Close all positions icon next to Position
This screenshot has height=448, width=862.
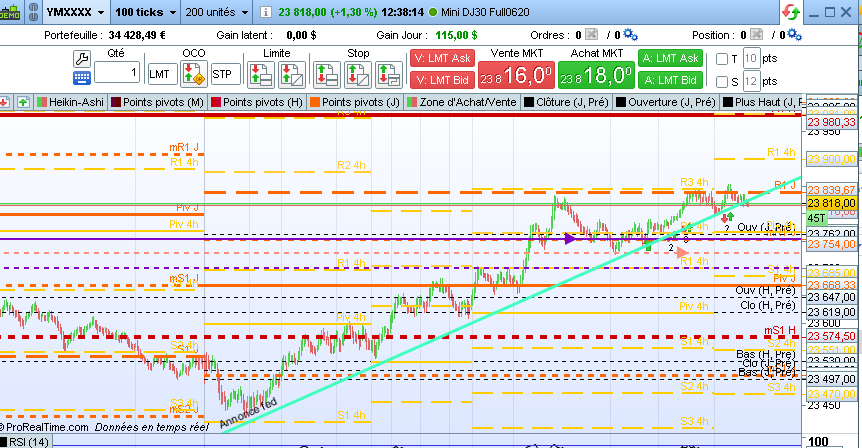[x=756, y=35]
